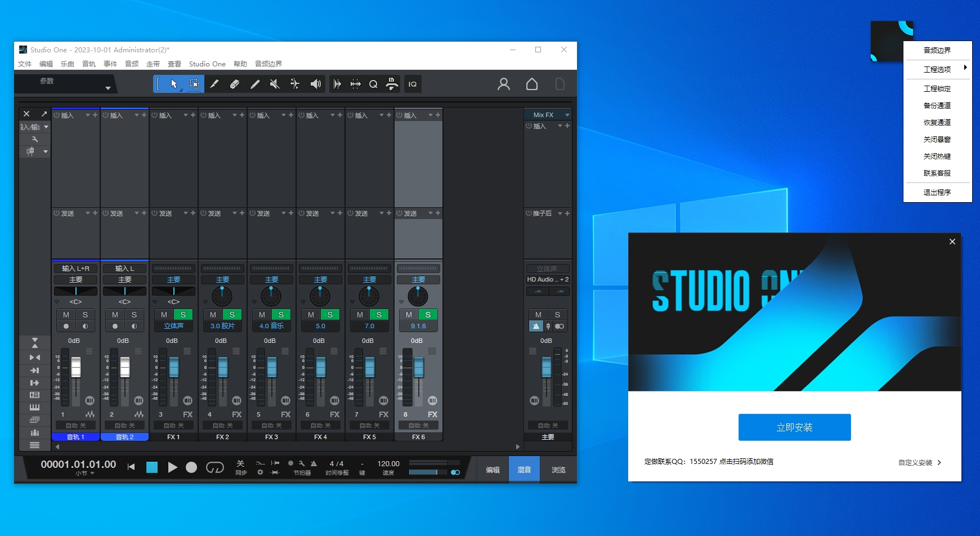
Task: Select the Listen (speaker) tool
Action: click(316, 84)
